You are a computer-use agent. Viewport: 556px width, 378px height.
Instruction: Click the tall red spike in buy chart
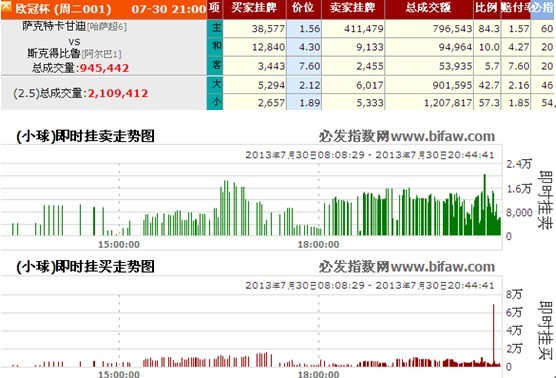coord(493,335)
